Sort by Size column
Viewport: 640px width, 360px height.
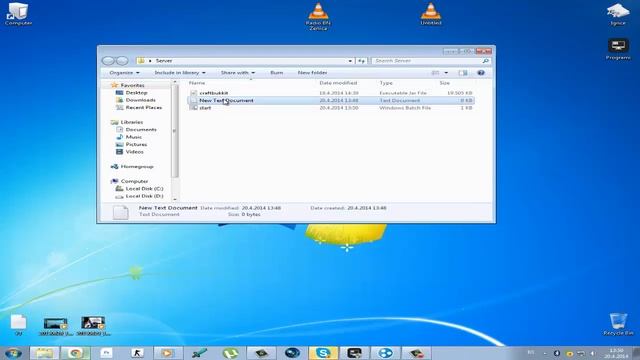tap(444, 83)
